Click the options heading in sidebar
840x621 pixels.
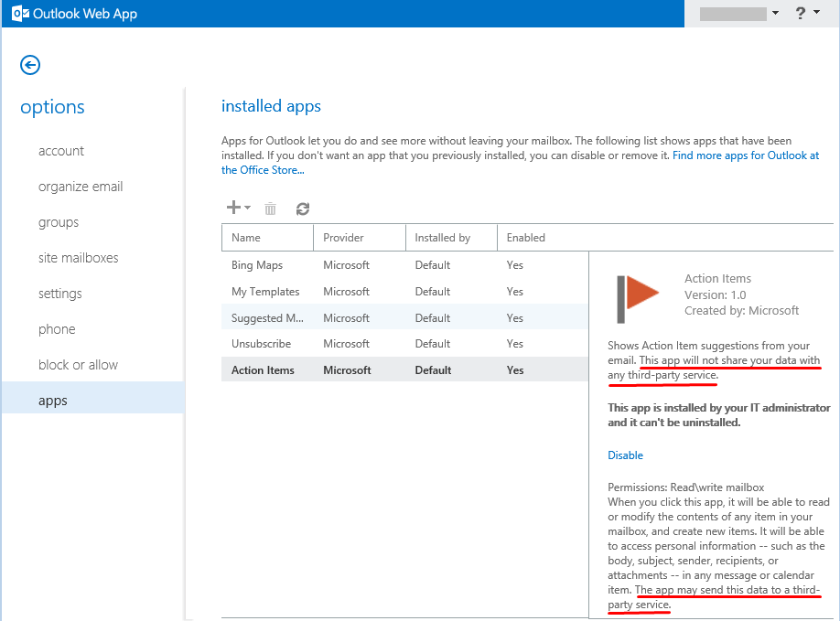pos(52,107)
